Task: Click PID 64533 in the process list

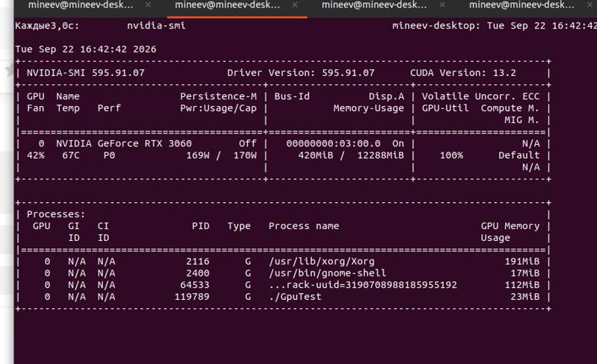Action: 195,285
